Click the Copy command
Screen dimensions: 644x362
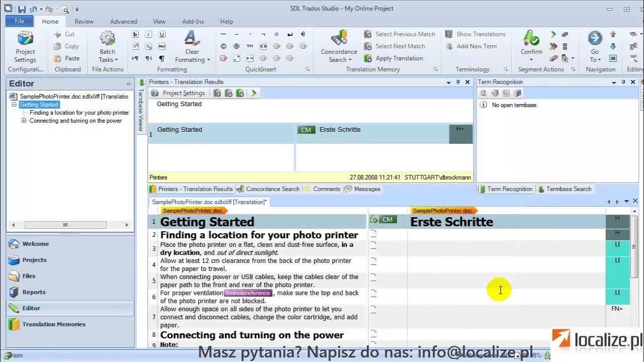pos(66,46)
